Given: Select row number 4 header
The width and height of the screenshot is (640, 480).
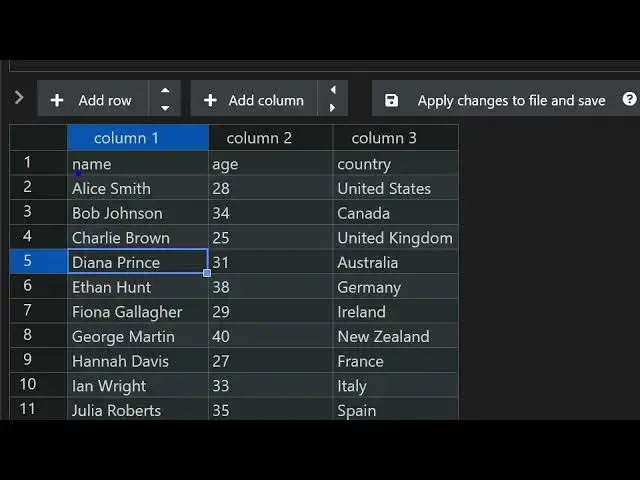Looking at the screenshot, I should click(x=38, y=237).
